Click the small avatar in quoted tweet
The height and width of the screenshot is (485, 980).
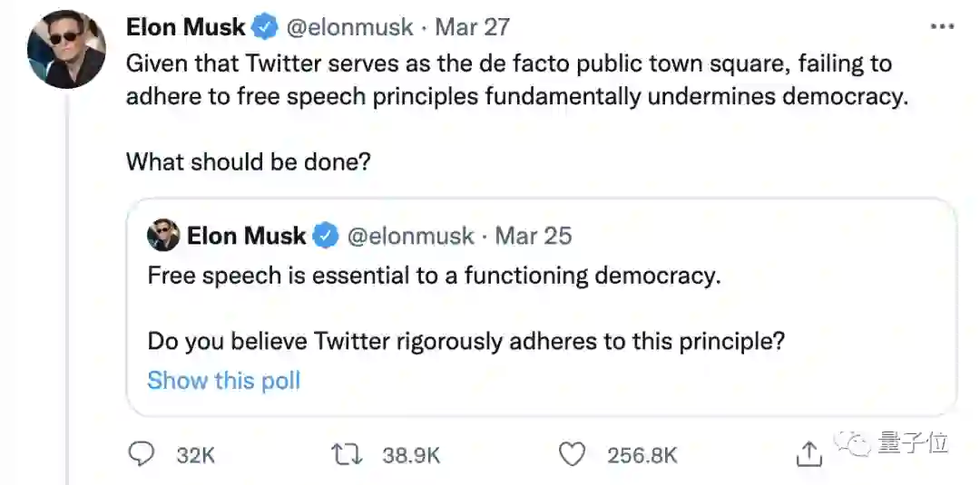[x=163, y=237]
